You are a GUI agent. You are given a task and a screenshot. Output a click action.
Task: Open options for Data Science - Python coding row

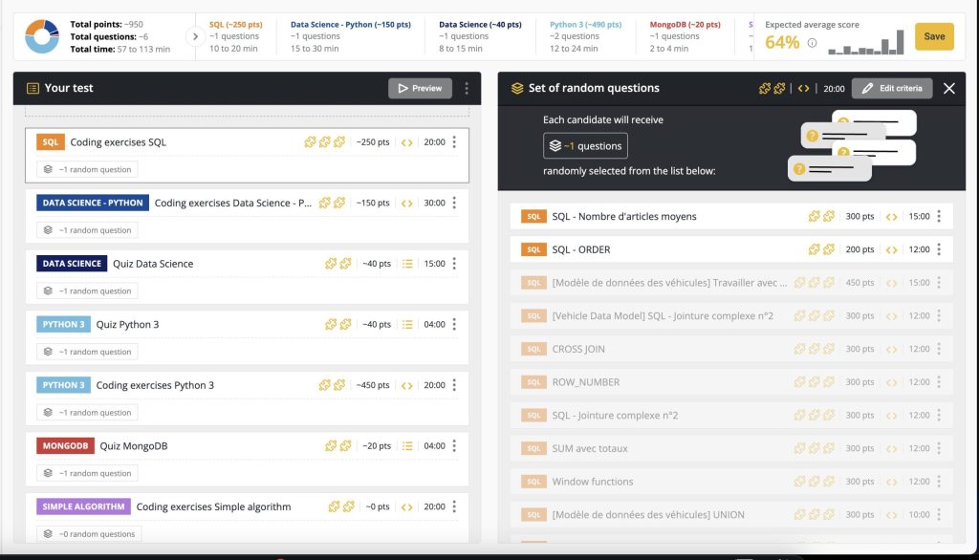pyautogui.click(x=454, y=203)
